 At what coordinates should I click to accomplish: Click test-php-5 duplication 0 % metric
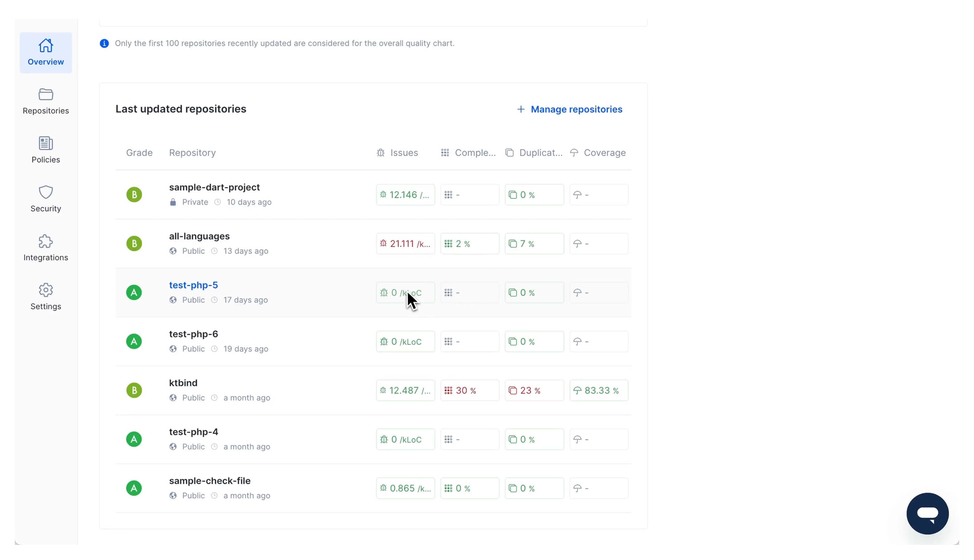[534, 292]
